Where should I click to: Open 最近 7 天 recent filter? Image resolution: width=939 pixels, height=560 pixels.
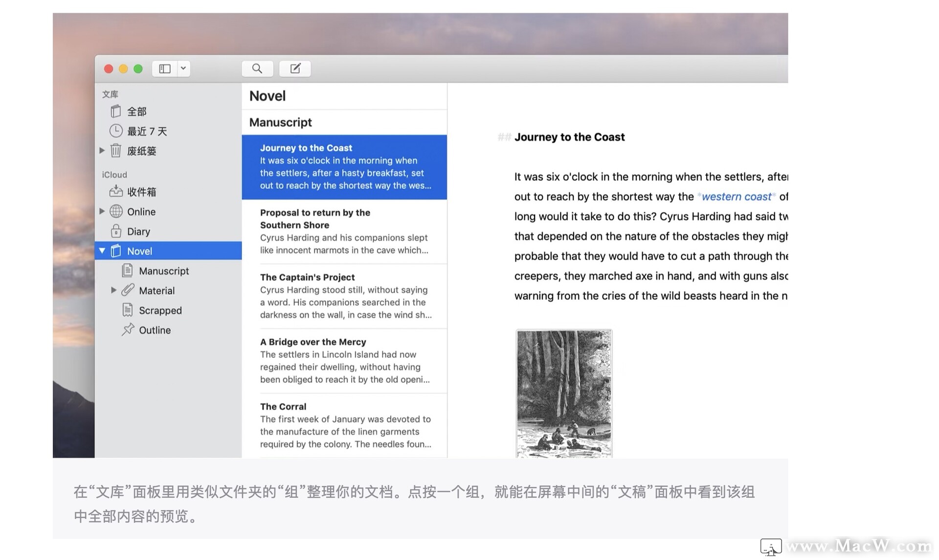pos(147,131)
